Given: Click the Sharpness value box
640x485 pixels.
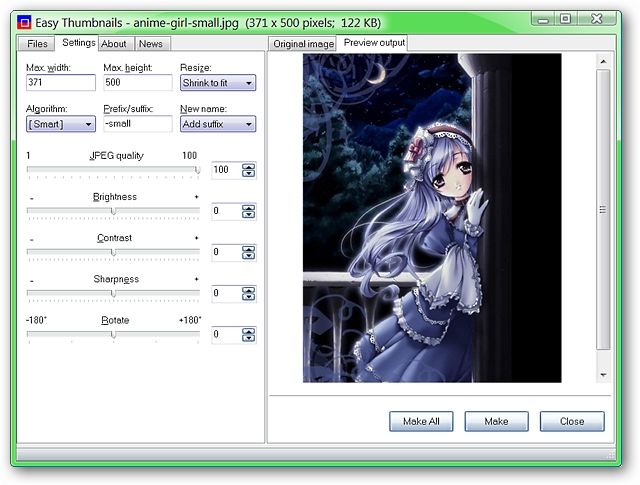Looking at the screenshot, I should click(227, 293).
